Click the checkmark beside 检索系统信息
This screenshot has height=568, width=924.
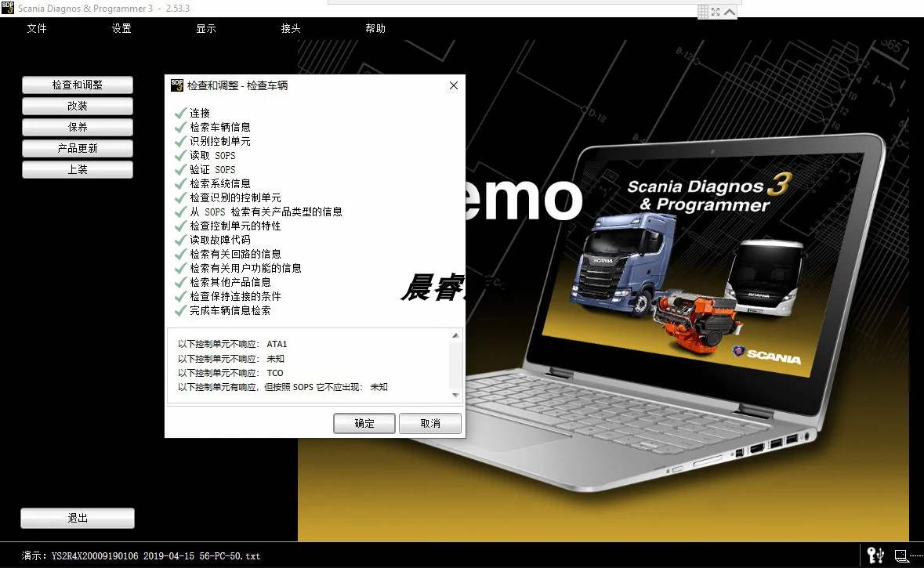180,183
